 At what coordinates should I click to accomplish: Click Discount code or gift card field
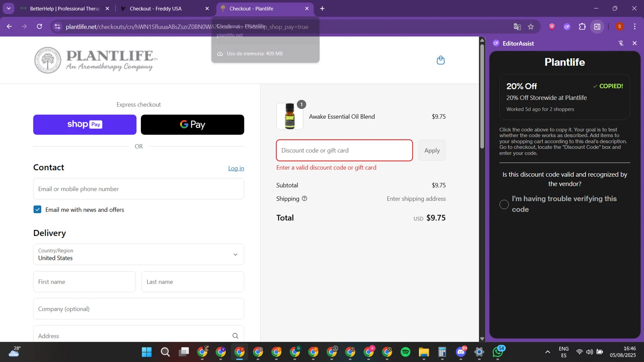pos(344,151)
